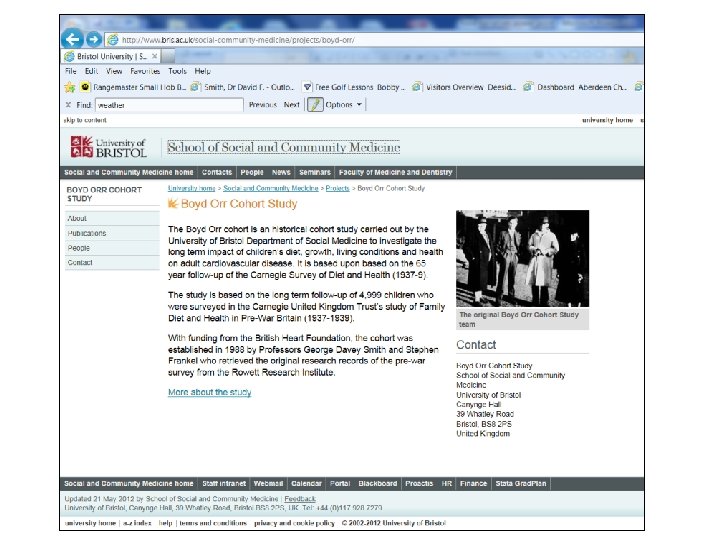The image size is (720, 540).
Task: Open the Tools menu
Action: [x=177, y=71]
